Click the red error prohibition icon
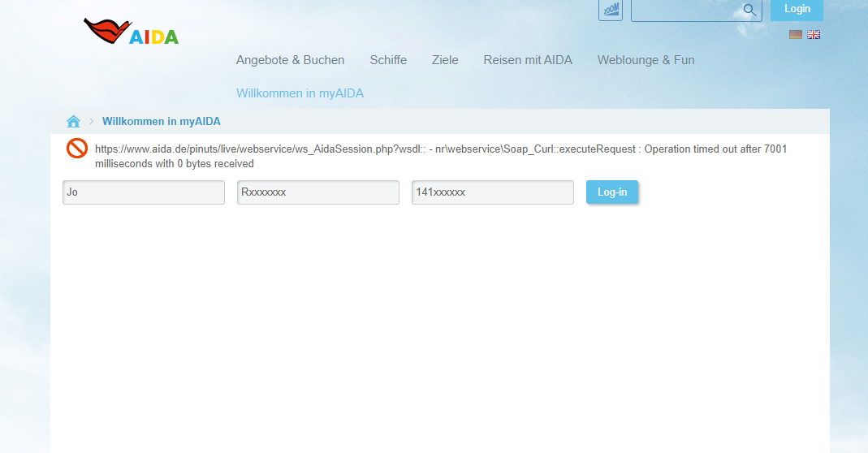Viewport: 868px width, 453px height. click(77, 149)
